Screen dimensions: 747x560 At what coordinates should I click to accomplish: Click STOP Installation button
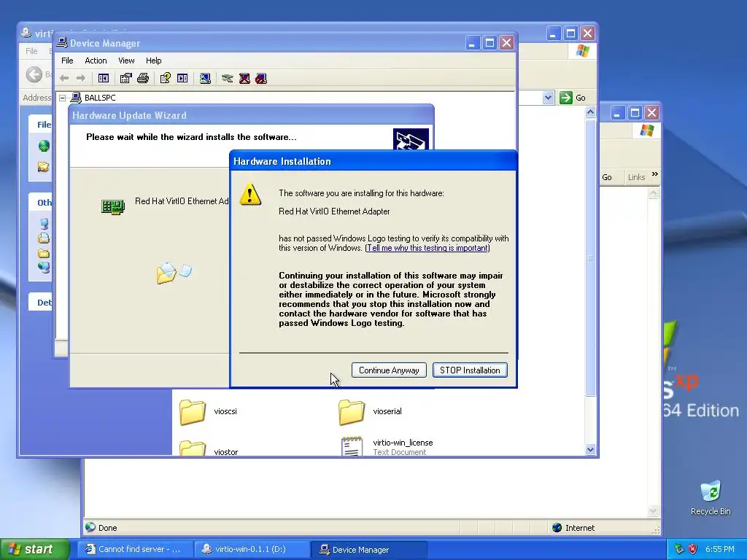pyautogui.click(x=470, y=370)
